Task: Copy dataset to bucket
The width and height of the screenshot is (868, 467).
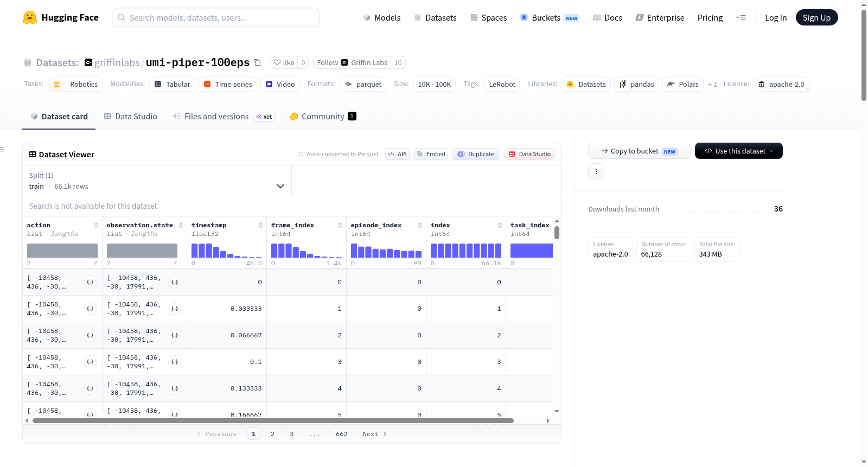Action: (x=639, y=151)
